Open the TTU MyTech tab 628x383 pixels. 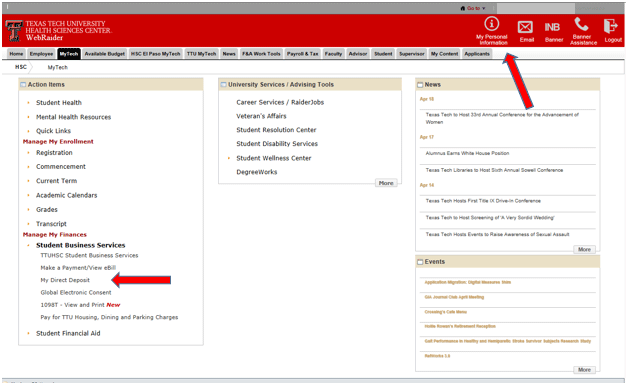(x=201, y=54)
